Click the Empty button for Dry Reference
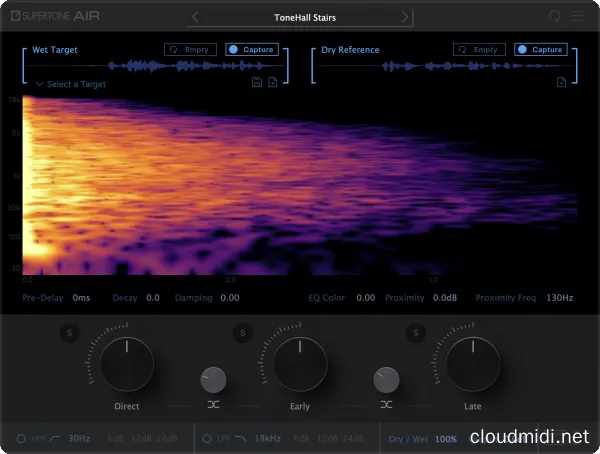This screenshot has height=454, width=600. point(479,49)
